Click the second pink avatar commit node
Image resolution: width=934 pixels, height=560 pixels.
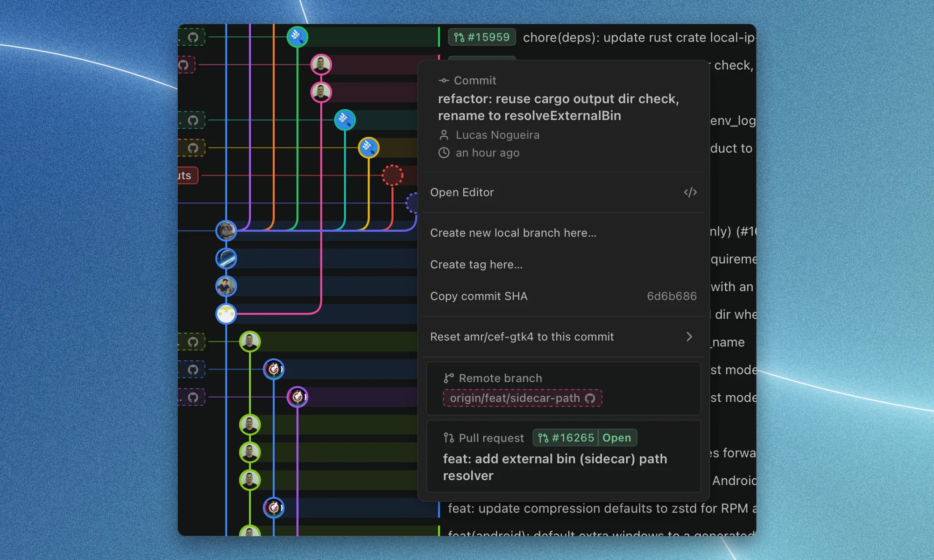pos(321,92)
